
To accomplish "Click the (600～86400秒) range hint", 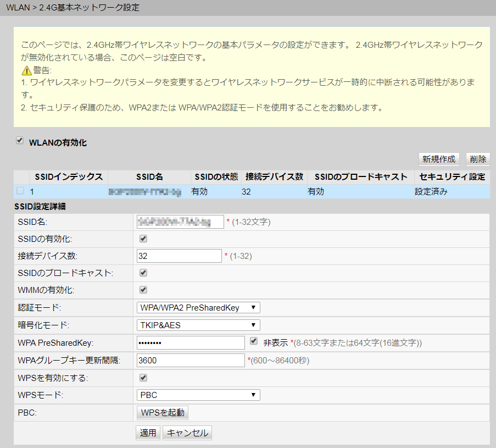I will (x=280, y=361).
